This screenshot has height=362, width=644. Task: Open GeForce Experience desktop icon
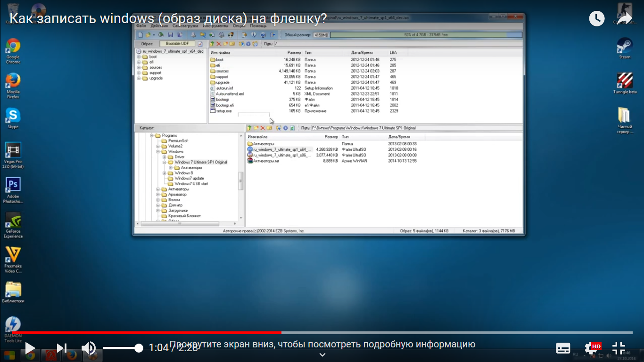pyautogui.click(x=13, y=225)
